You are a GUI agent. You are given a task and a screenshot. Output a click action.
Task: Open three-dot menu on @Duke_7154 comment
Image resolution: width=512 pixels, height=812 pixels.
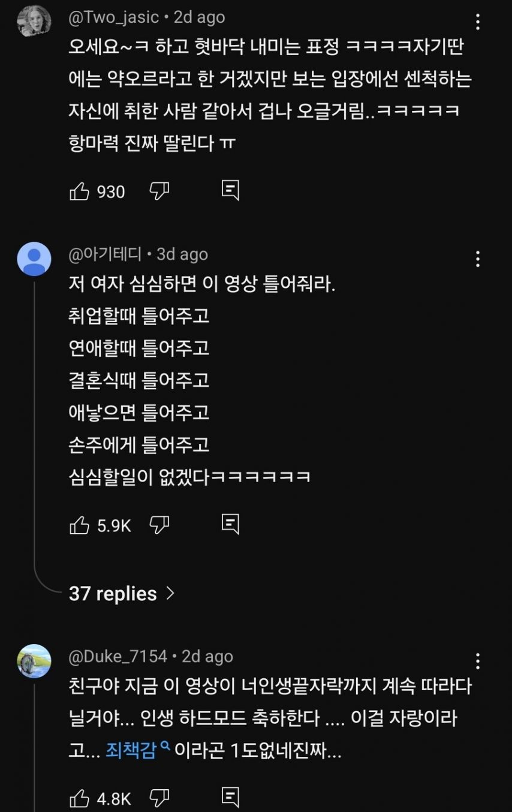pyautogui.click(x=477, y=661)
